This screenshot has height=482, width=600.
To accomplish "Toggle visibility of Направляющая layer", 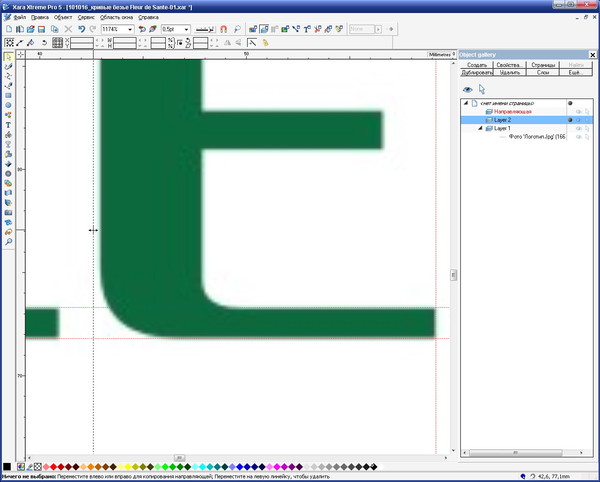I will (x=579, y=112).
